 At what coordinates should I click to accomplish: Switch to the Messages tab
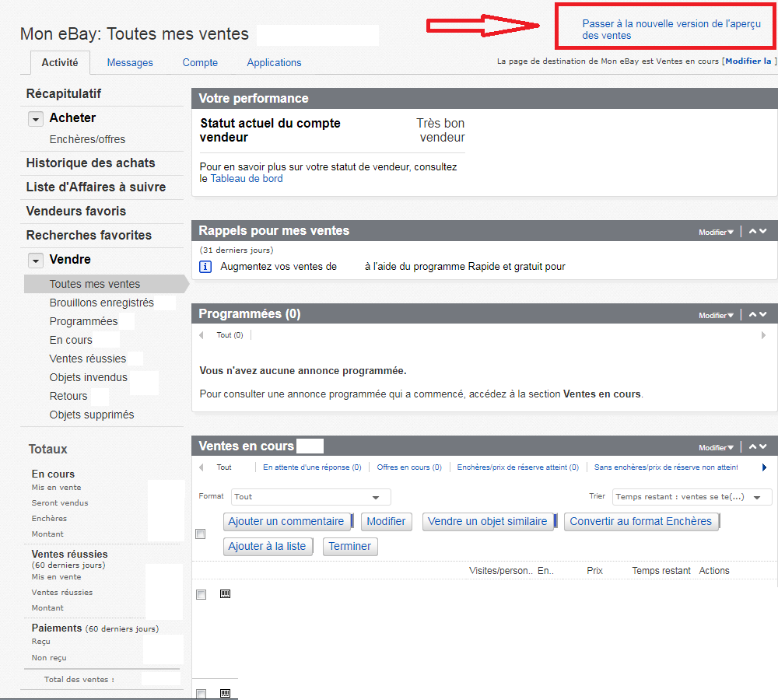130,62
